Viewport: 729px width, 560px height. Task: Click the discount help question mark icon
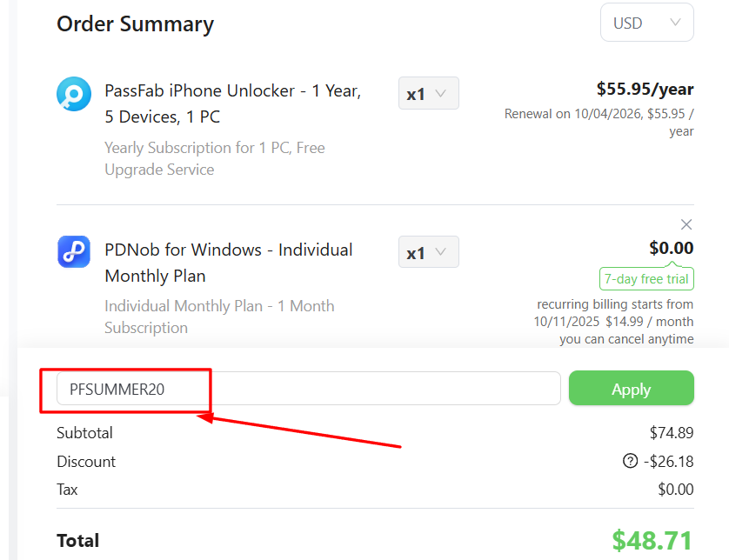pyautogui.click(x=631, y=461)
